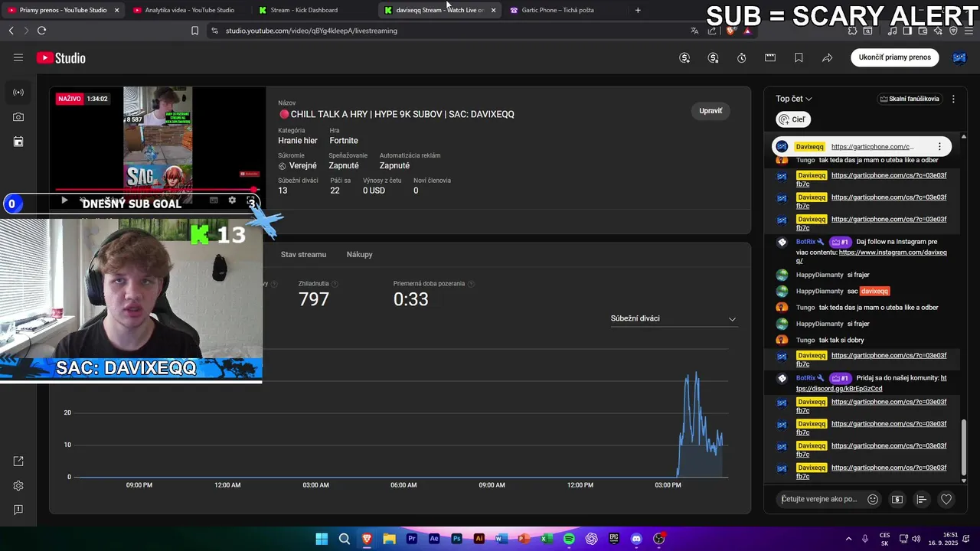Open Discord from the Windows taskbar
The image size is (980, 551).
636,539
